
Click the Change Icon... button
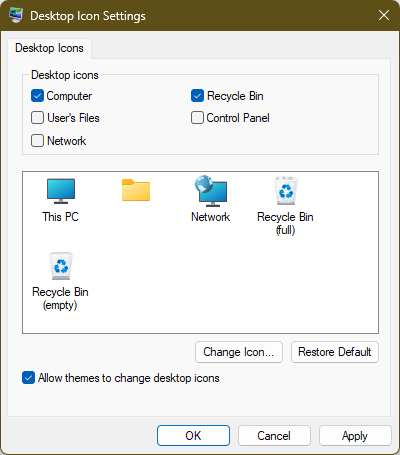239,352
